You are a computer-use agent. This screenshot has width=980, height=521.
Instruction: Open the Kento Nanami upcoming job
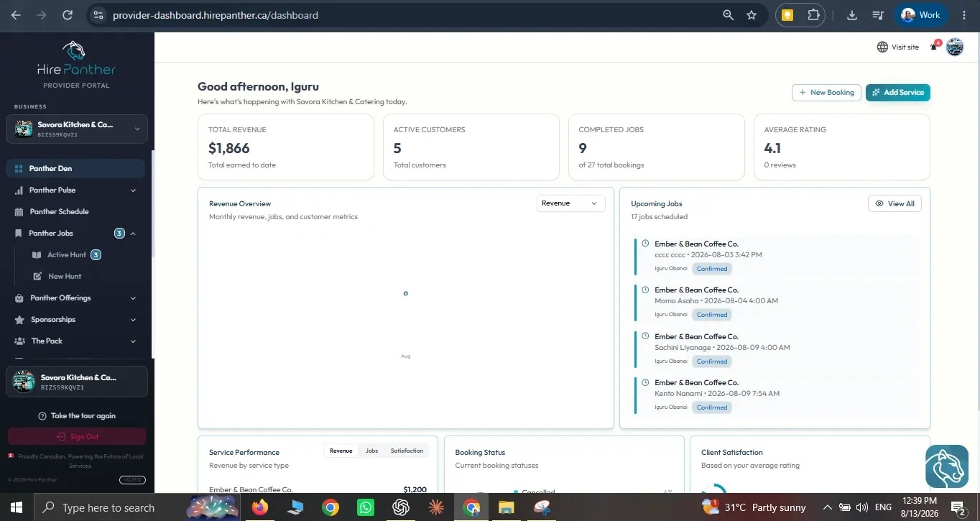775,396
